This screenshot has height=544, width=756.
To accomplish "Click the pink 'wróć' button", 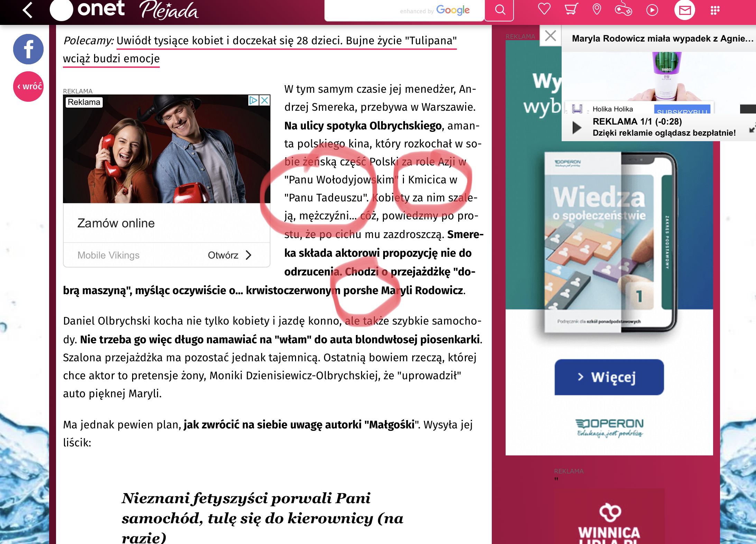I will point(28,87).
